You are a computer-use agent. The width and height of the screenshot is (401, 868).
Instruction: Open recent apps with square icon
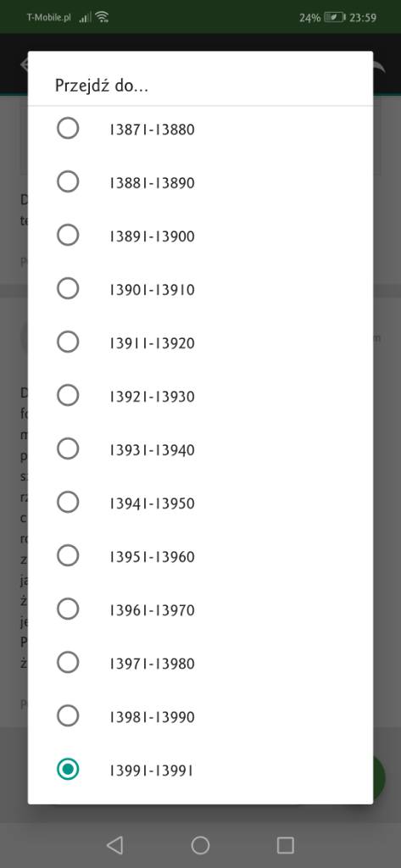[x=285, y=845]
